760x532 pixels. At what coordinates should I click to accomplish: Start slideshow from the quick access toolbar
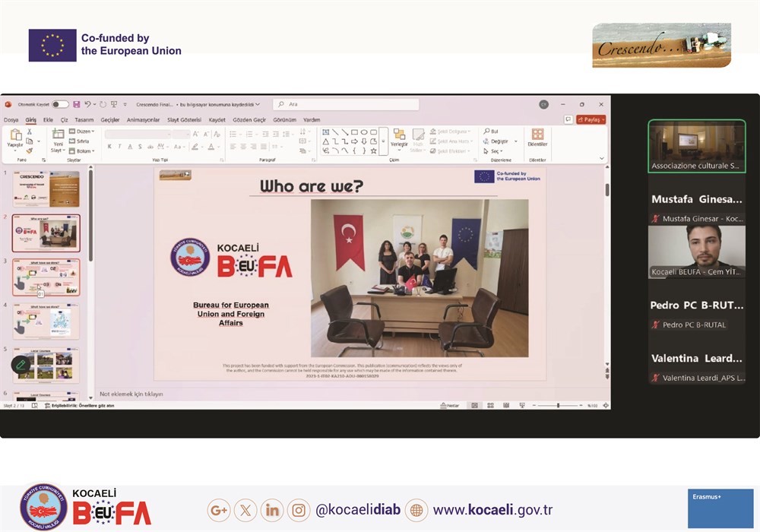[x=115, y=104]
